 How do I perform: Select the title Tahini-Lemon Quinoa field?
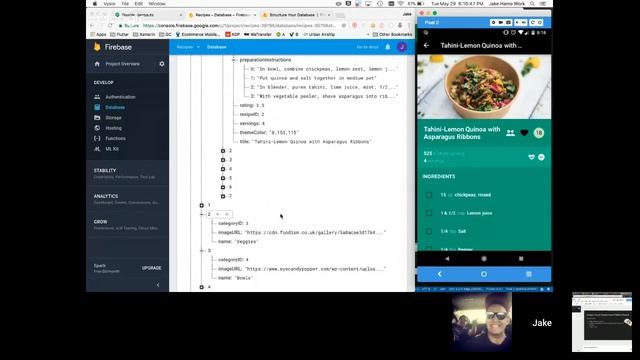[x=306, y=142]
